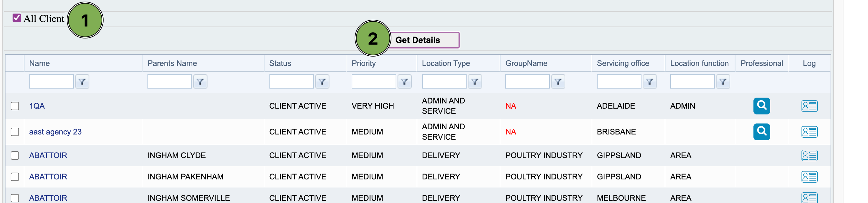Screen dimensions: 868x203
Task: Click the MELBOURNE servicing office cell
Action: [x=621, y=198]
